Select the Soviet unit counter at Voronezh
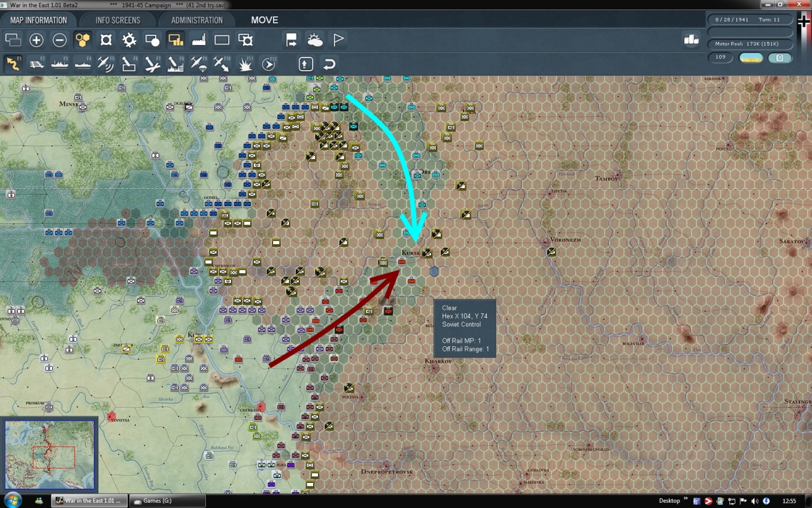This screenshot has width=812, height=508. pos(551,252)
